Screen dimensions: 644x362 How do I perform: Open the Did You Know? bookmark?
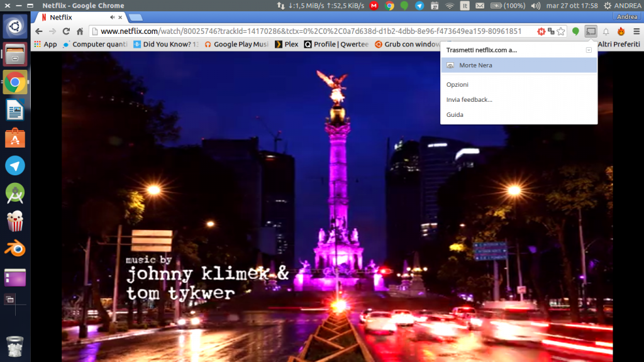[x=165, y=45]
